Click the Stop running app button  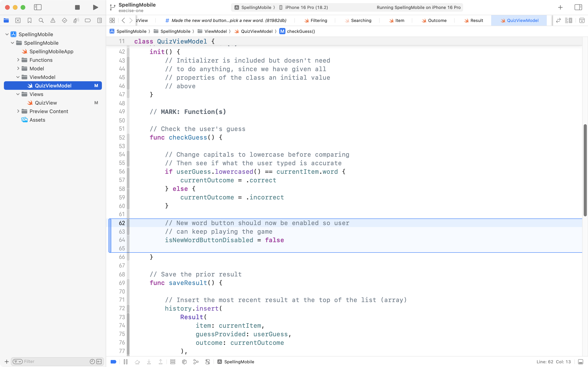77,7
